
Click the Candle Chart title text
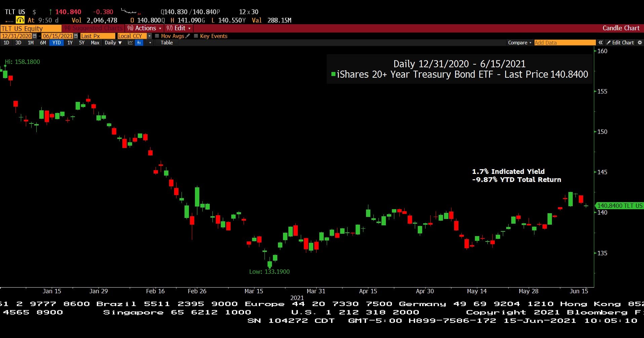621,28
